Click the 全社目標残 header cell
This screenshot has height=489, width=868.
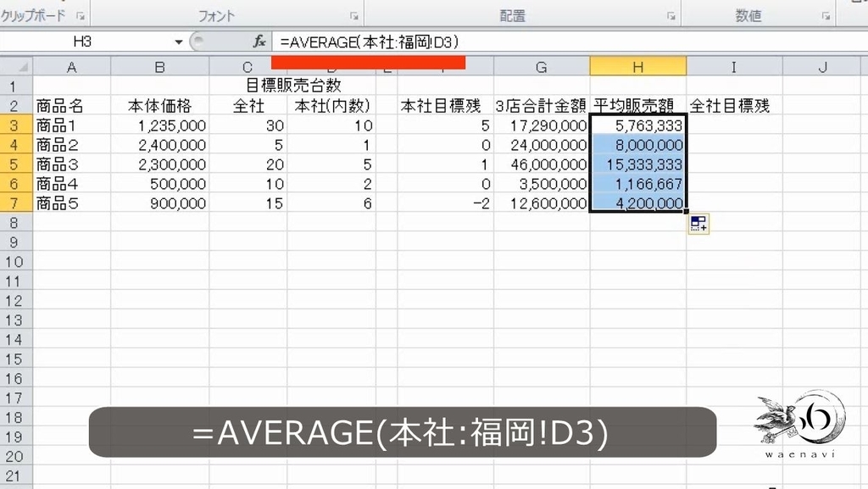point(734,106)
